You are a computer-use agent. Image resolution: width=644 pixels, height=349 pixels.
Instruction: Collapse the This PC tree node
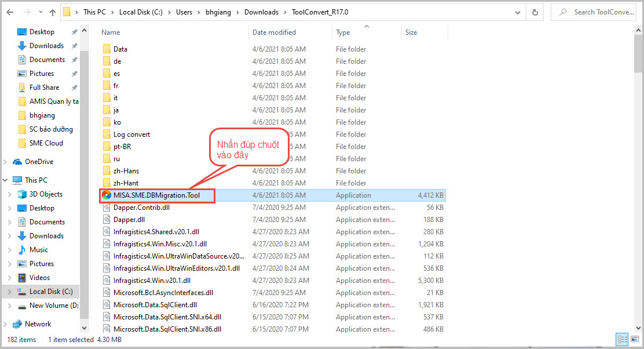coord(5,180)
